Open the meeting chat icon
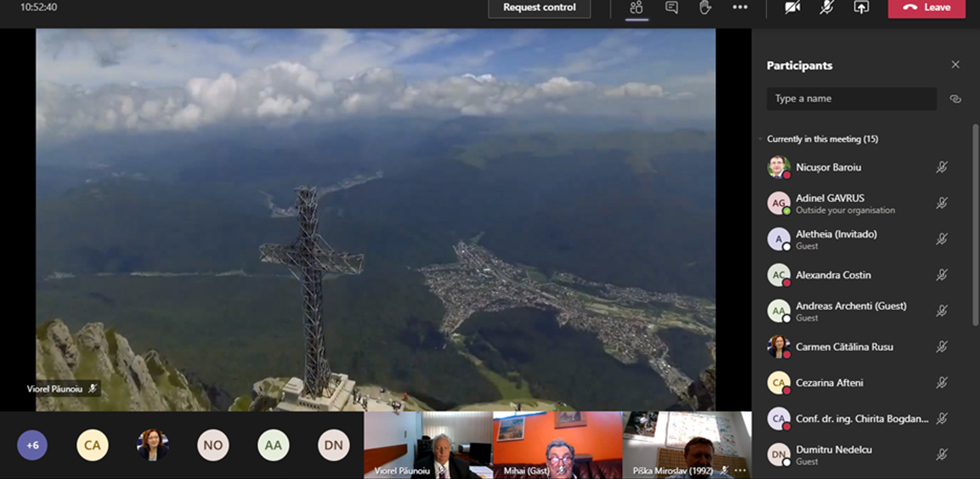The height and width of the screenshot is (479, 980). point(672,8)
